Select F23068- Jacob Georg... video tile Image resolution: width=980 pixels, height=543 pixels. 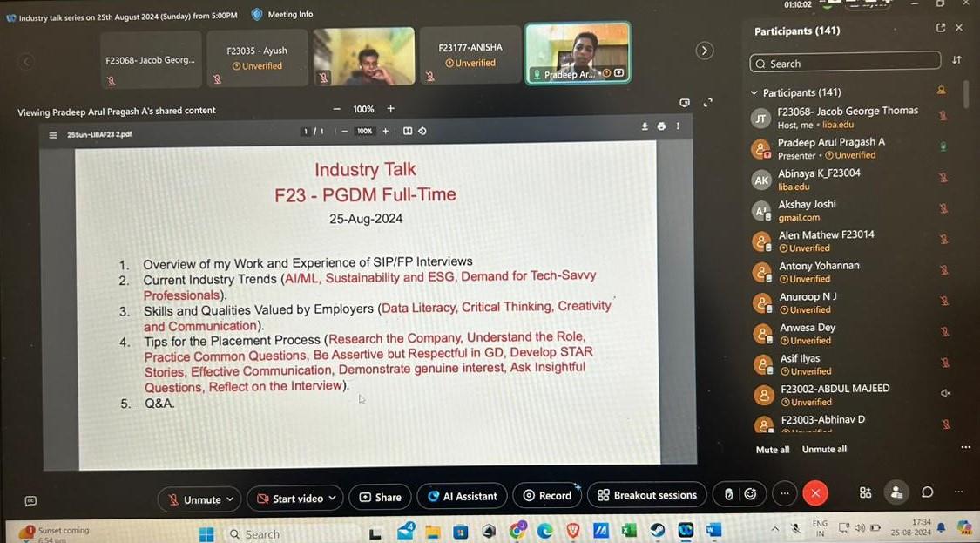click(151, 59)
